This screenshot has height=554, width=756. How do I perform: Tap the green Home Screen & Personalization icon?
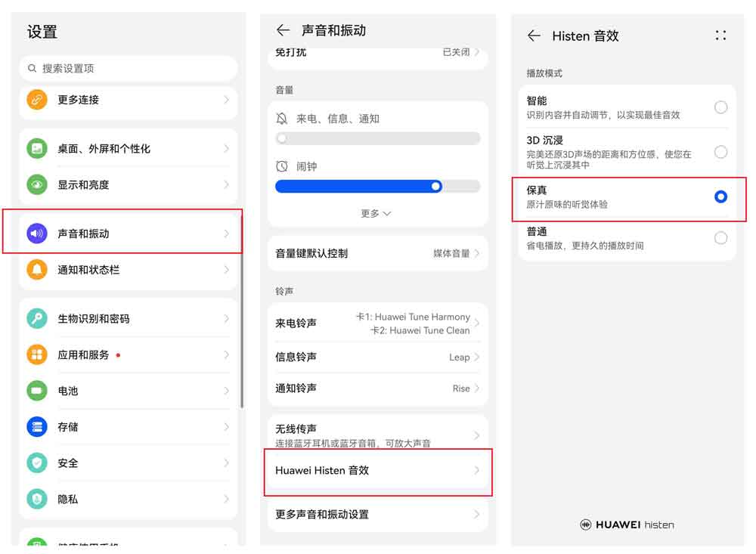coord(37,148)
